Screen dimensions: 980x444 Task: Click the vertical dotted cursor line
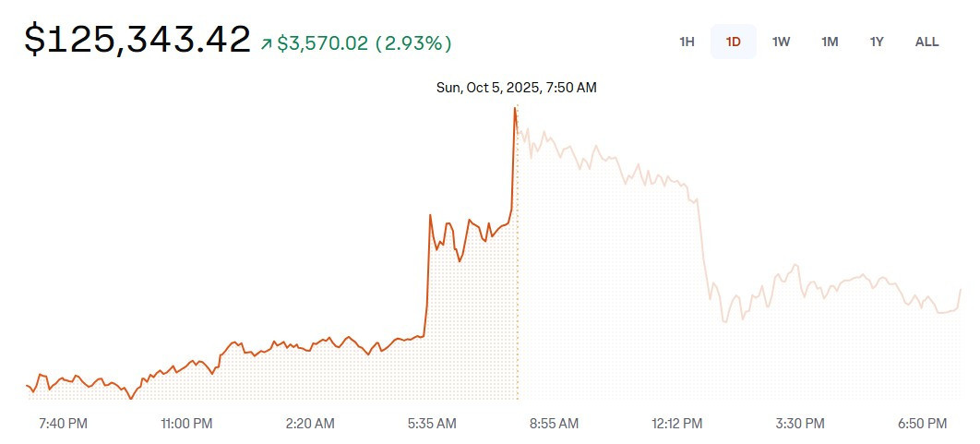[x=517, y=277]
